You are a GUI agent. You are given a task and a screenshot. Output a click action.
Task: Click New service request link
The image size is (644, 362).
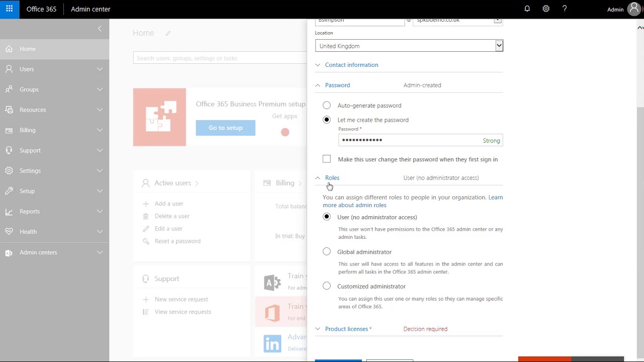(181, 299)
